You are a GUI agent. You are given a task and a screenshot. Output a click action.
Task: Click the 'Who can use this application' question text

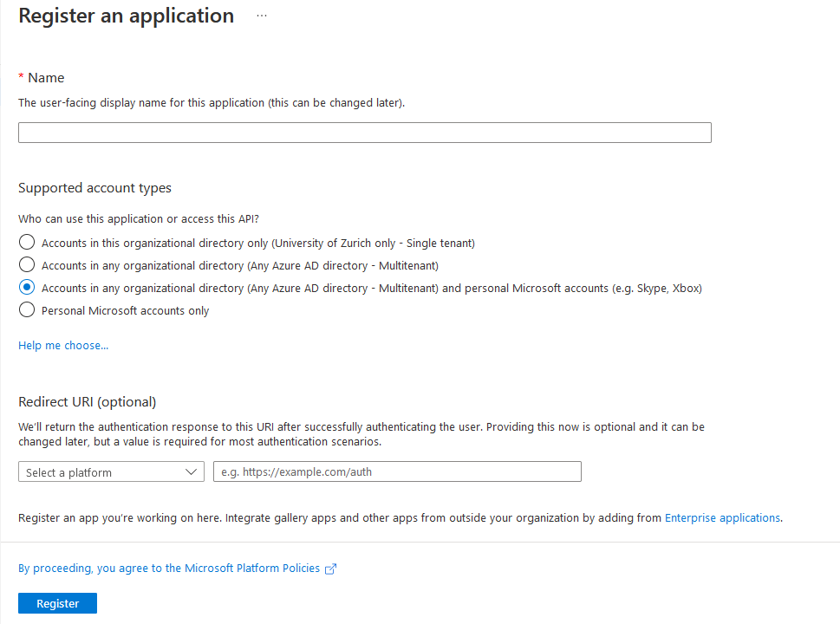pyautogui.click(x=139, y=219)
